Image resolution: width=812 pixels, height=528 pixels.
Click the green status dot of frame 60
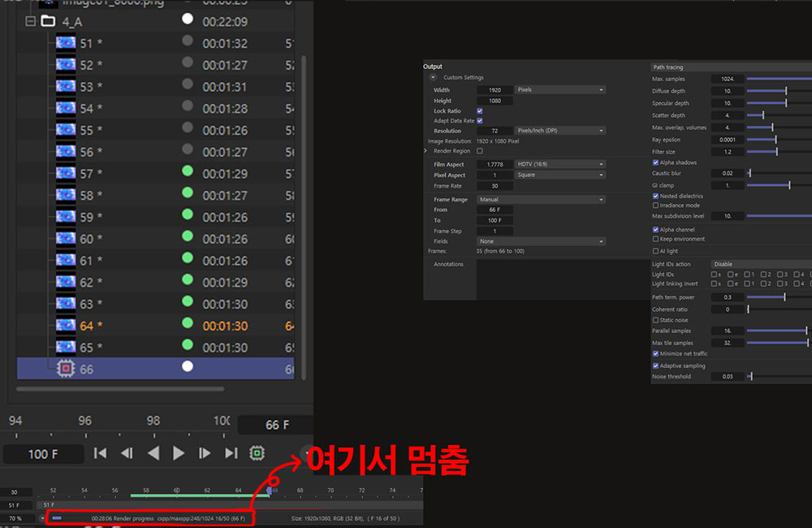point(188,236)
